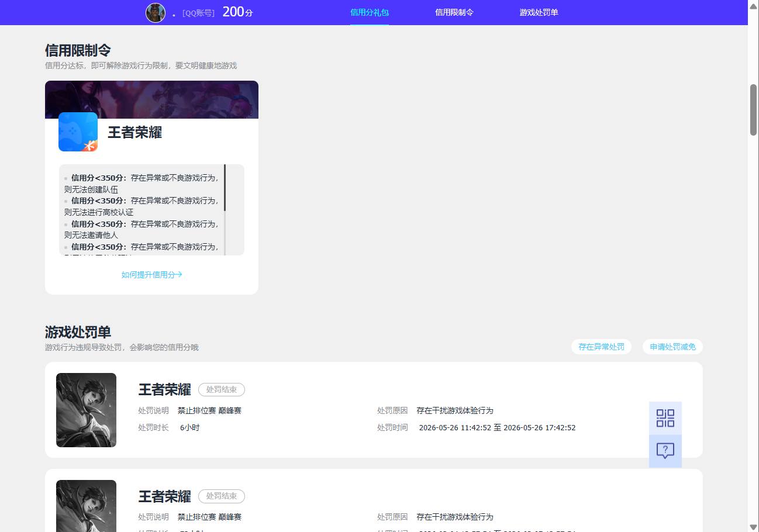Screen dimensions: 759x532
Task: Click hero thumbnail on second penalty card
Action: click(86, 506)
